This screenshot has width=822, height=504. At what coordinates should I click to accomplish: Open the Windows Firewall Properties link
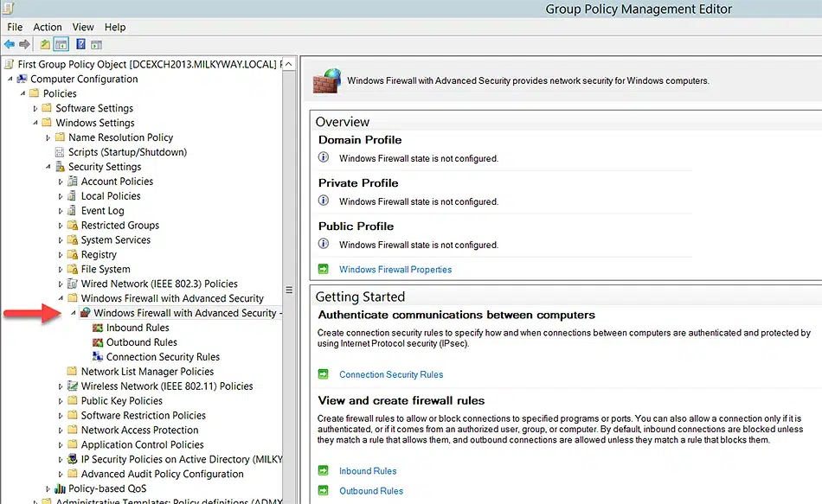pos(395,269)
